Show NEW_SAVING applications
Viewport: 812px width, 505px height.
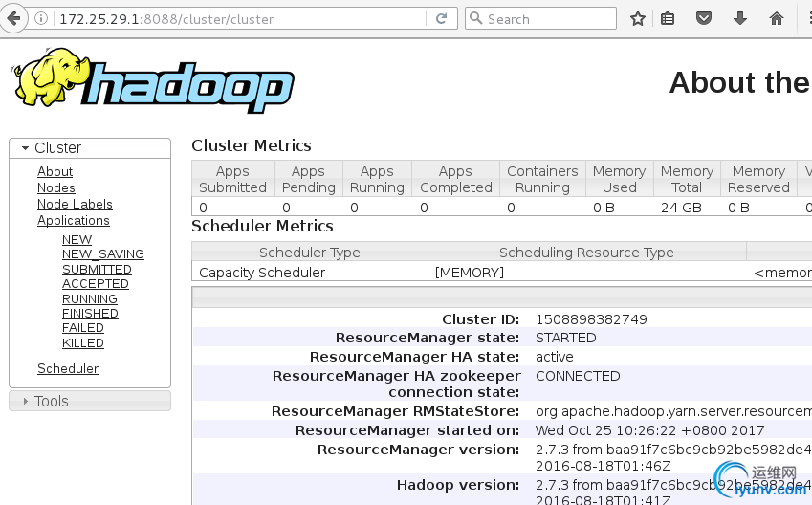[x=103, y=254]
